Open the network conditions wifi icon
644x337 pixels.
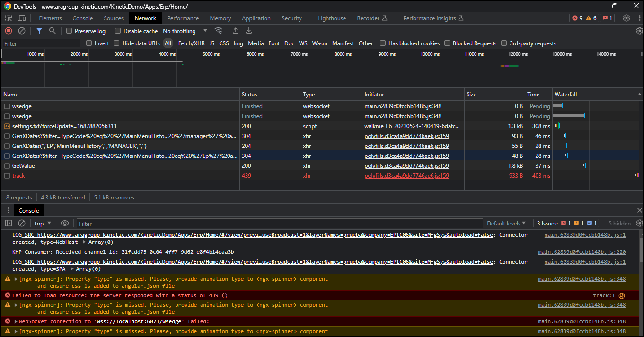[218, 31]
